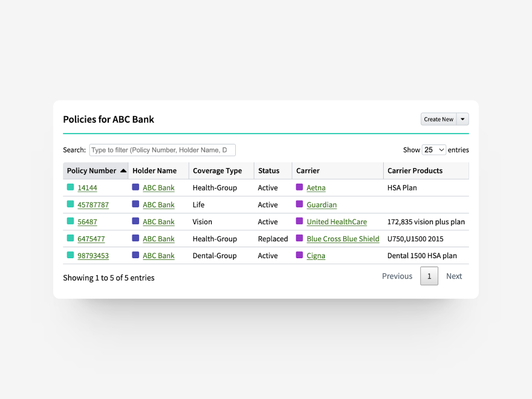Image resolution: width=532 pixels, height=399 pixels.
Task: Click purple icon beside Blue Cross Blue Shield
Action: click(299, 238)
